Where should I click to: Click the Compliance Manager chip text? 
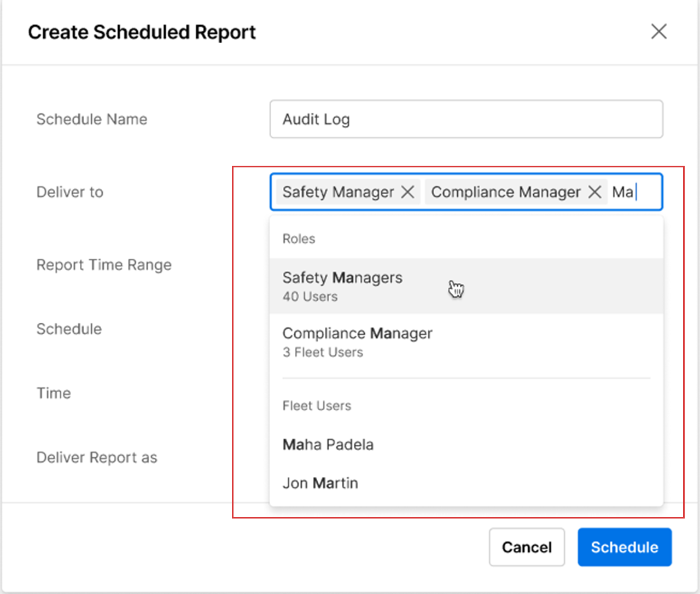[505, 192]
